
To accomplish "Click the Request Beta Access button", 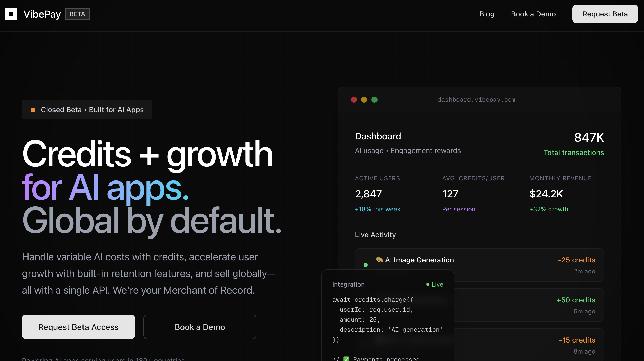I will point(78,327).
